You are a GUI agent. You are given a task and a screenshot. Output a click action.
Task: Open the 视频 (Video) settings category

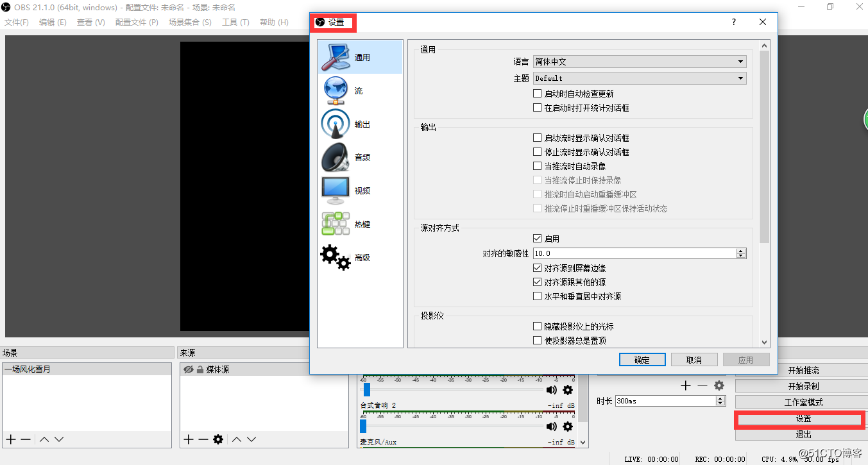[360, 190]
